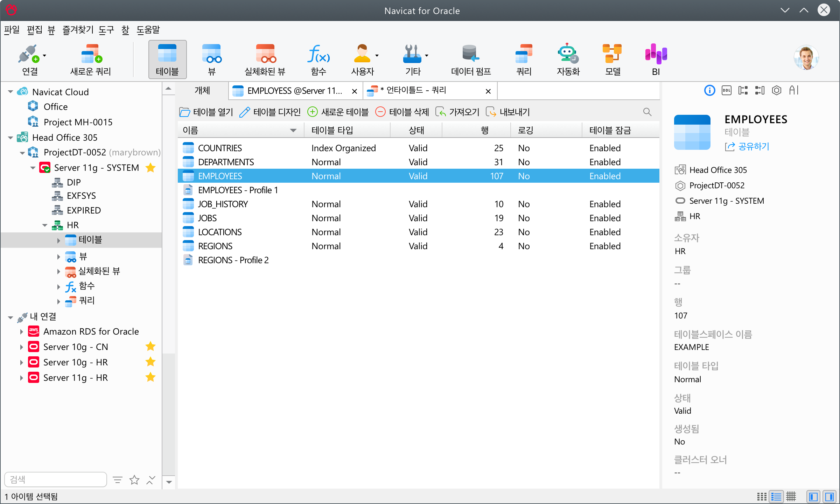Click the collapse-all icon at sidebar bottom
Image resolution: width=840 pixels, height=504 pixels.
[150, 480]
